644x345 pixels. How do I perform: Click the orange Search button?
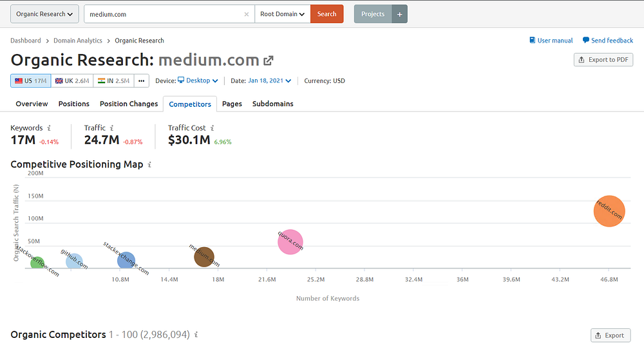327,14
